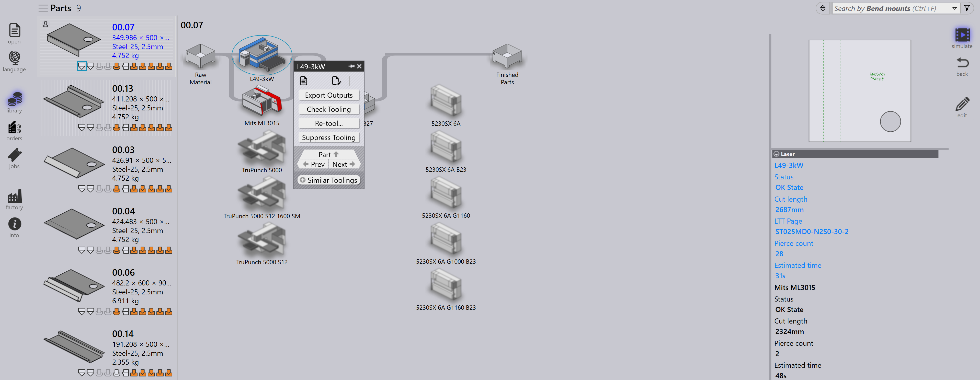The height and width of the screenshot is (380, 980).
Task: Toggle the sort order arrows
Action: (x=823, y=8)
